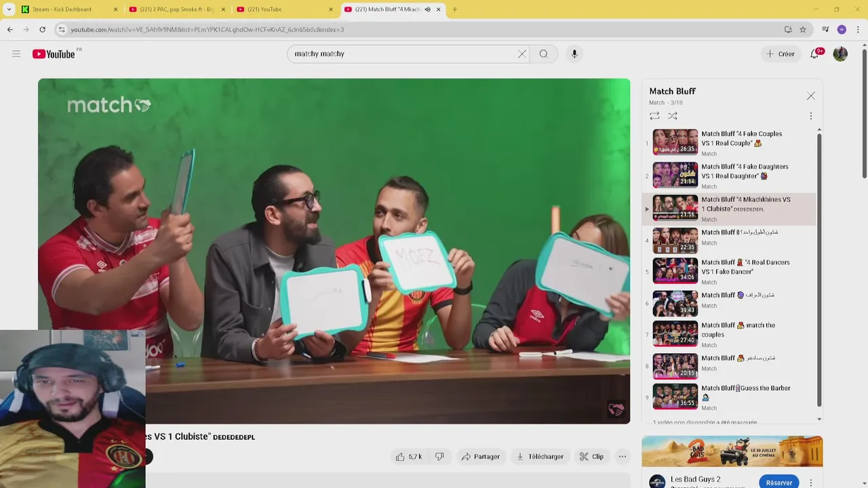Click the Télécharger download button

coord(540,457)
